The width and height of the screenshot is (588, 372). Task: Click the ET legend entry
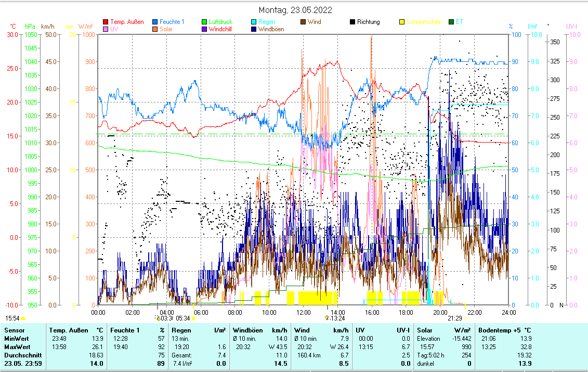459,22
